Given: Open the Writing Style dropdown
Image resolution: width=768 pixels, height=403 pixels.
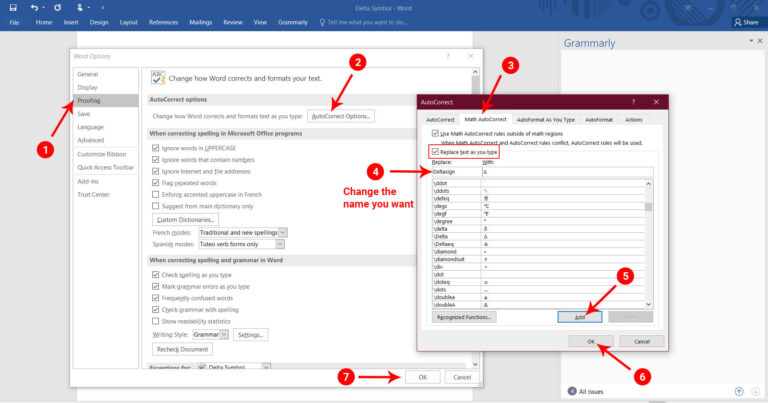Looking at the screenshot, I should (x=224, y=334).
